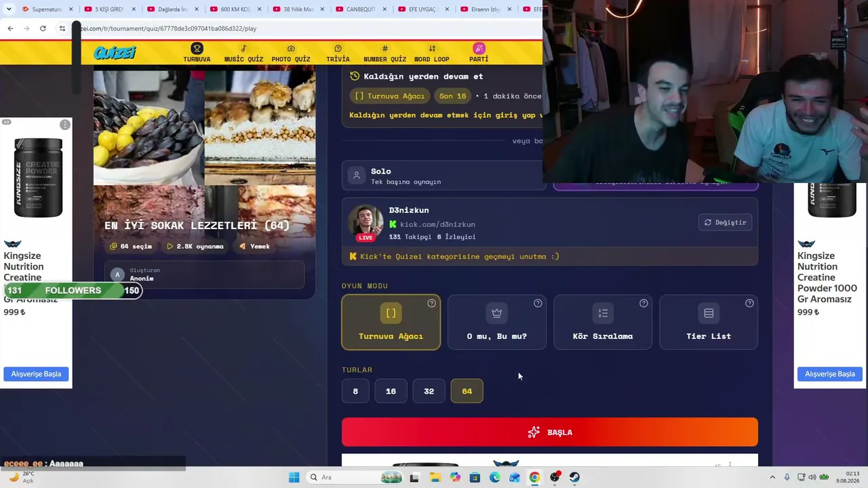Image resolution: width=868 pixels, height=488 pixels.
Task: Navigate to Trivia section
Action: pyautogui.click(x=338, y=53)
